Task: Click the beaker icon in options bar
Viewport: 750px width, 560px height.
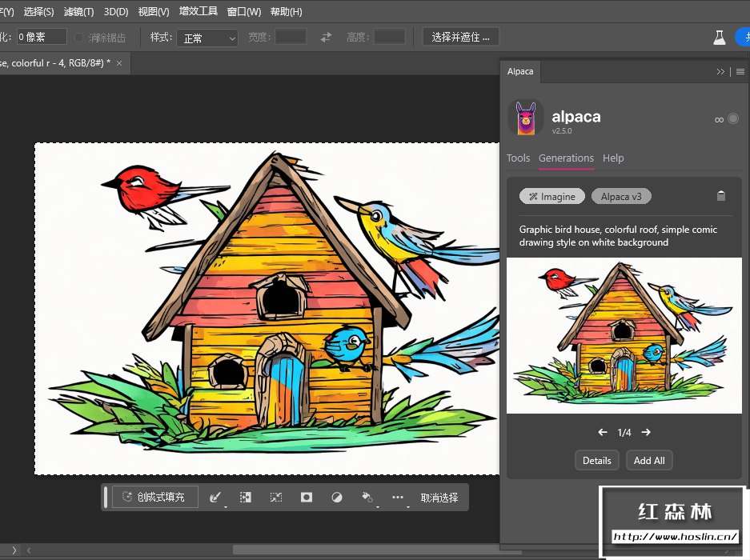Action: (x=720, y=37)
